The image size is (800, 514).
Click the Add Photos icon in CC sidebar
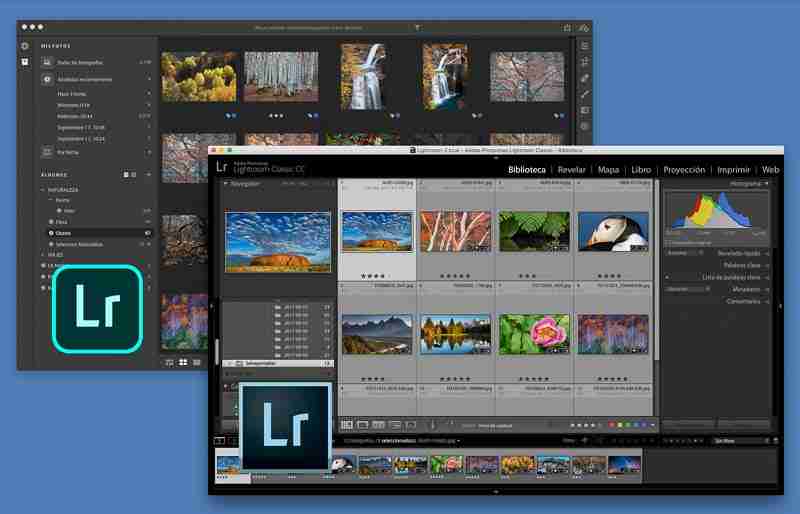point(24,46)
